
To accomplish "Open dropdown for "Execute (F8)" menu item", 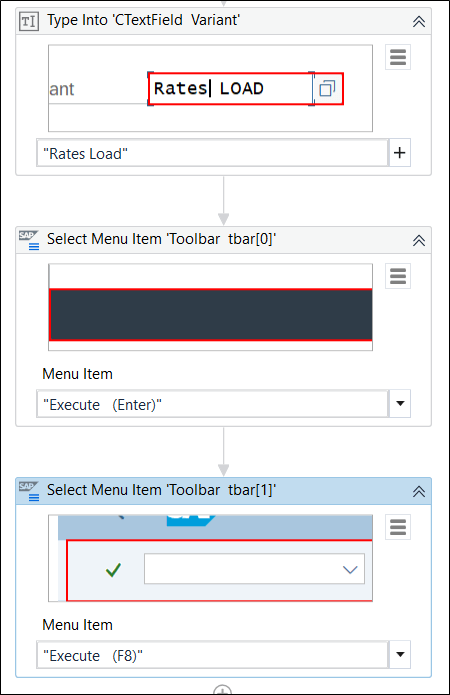I will click(x=400, y=654).
